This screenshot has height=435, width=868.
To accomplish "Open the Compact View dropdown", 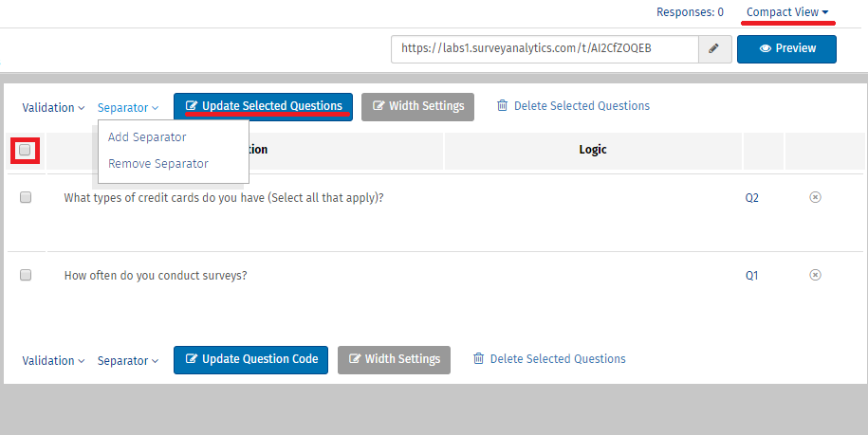I will (787, 12).
